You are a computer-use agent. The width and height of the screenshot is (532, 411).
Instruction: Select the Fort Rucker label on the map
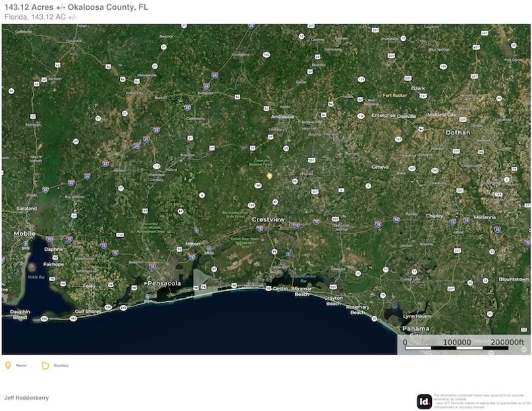click(x=395, y=94)
